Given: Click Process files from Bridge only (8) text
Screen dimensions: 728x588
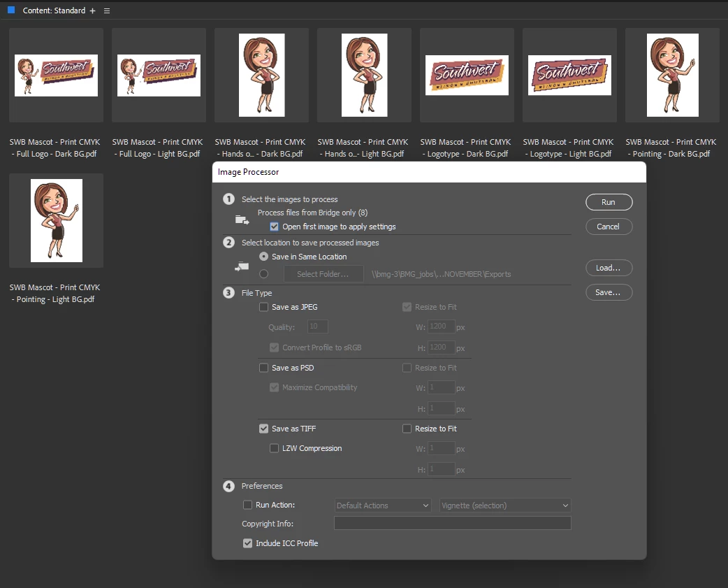Looking at the screenshot, I should click(312, 213).
